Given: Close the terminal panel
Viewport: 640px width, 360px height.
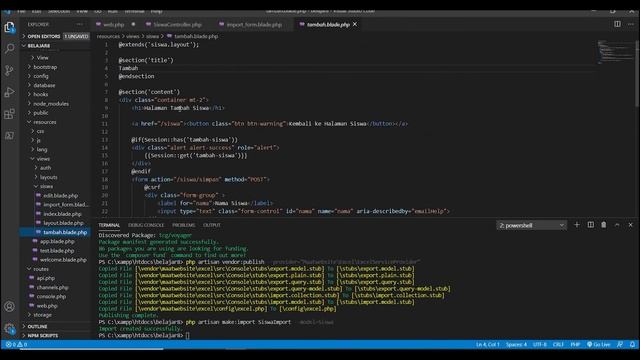Looking at the screenshot, I should [631, 225].
